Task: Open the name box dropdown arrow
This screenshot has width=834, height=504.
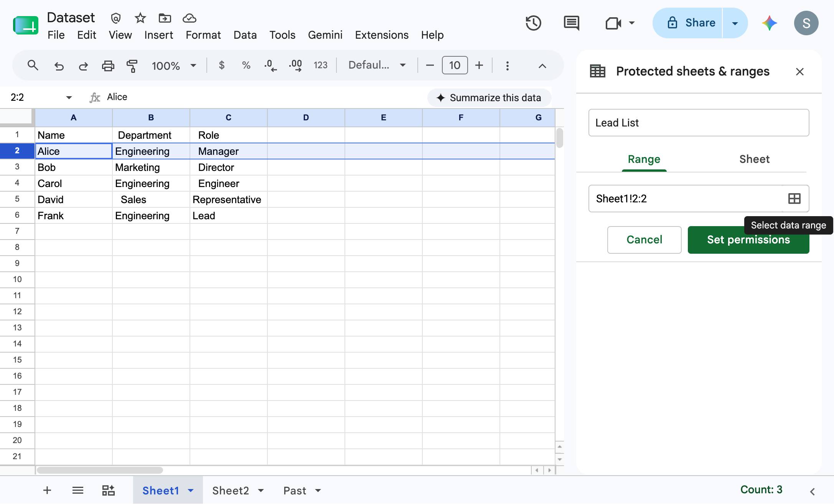Action: click(x=69, y=98)
